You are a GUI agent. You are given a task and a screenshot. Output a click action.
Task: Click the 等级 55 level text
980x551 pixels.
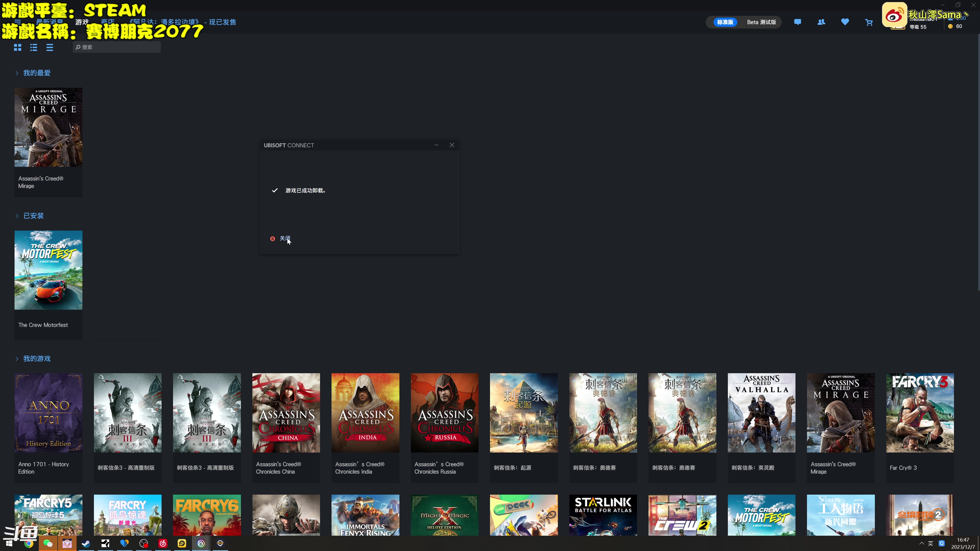click(x=918, y=27)
